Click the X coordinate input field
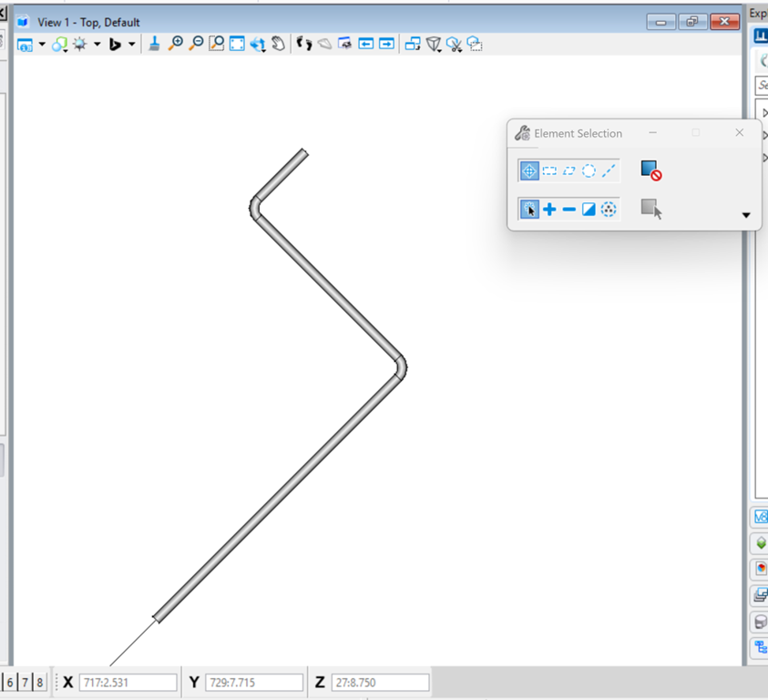The height and width of the screenshot is (700, 768). pos(128,683)
